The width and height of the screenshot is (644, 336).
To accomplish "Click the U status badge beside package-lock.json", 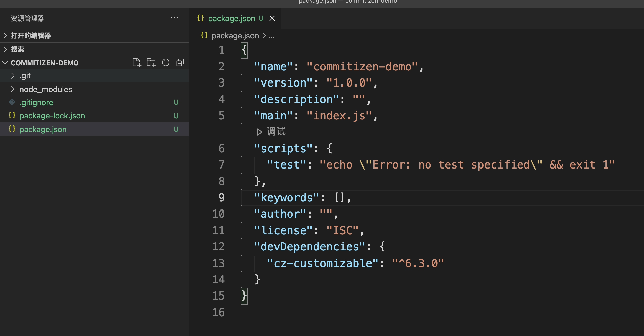I will tap(176, 116).
